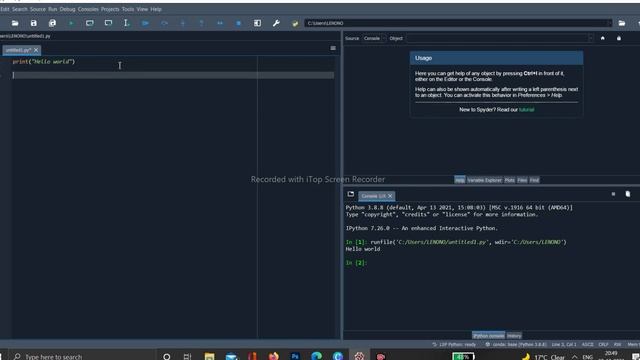The image size is (640, 360).
Task: Click the conda base environment status
Action: (x=516, y=345)
